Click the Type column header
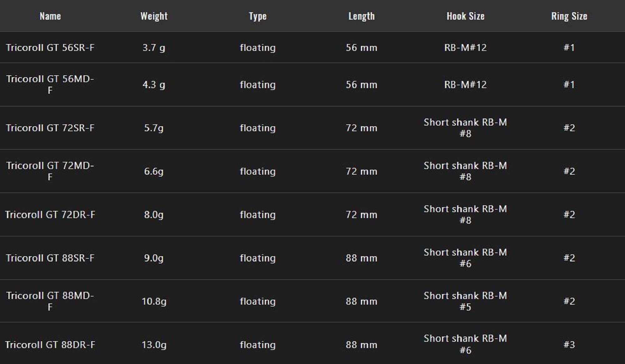 (257, 16)
